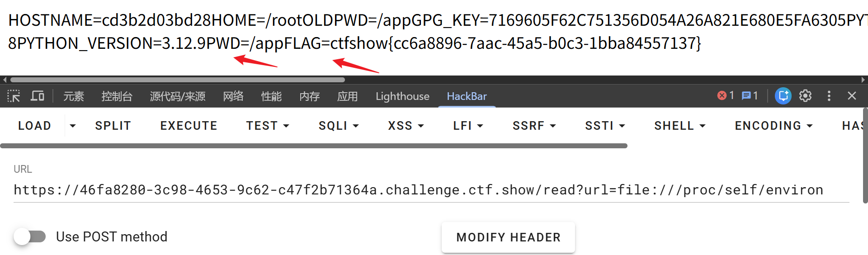Click the MODIFY HEADER button
868x255 pixels.
508,237
